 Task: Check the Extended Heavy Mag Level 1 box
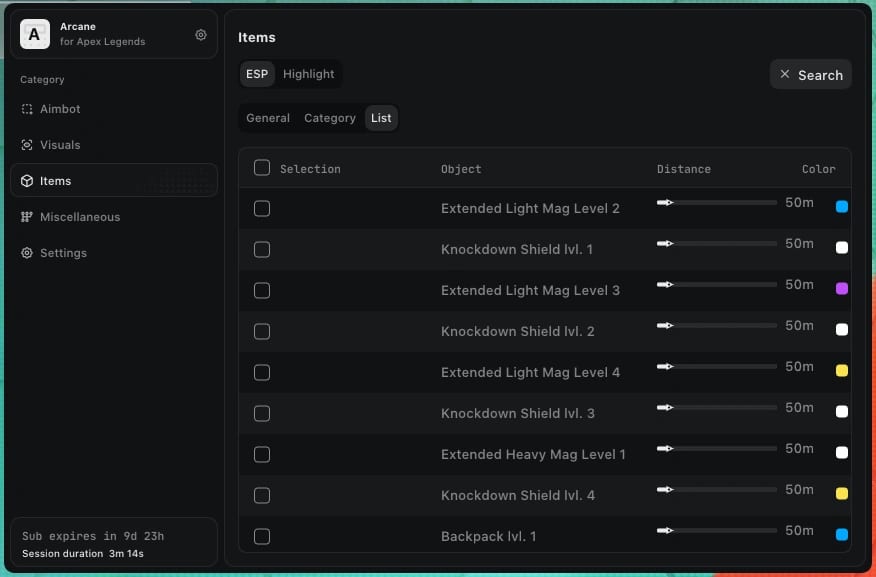pyautogui.click(x=262, y=455)
